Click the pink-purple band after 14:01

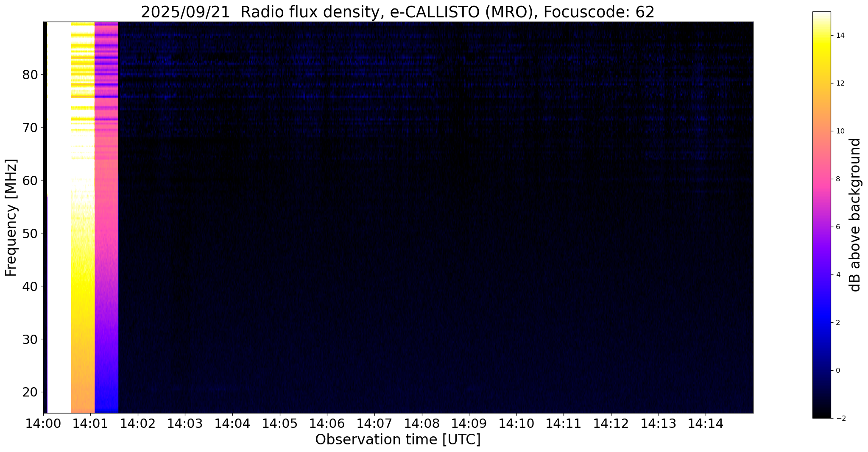[106, 217]
